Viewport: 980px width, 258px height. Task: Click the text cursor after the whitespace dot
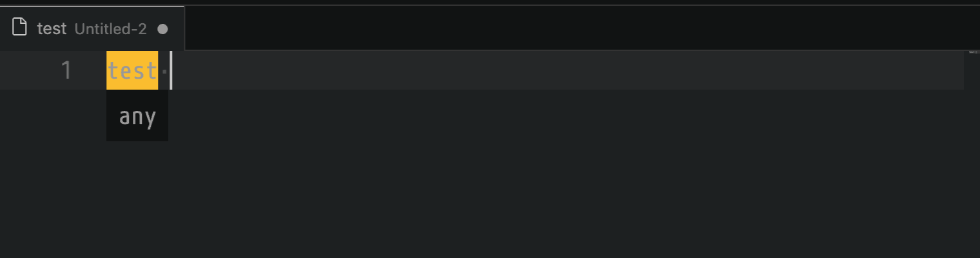tap(171, 70)
